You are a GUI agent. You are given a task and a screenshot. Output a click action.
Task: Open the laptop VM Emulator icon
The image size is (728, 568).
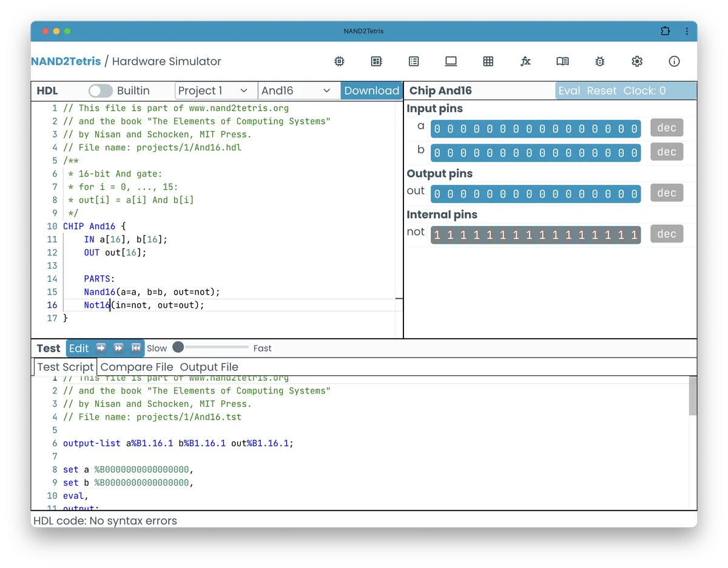[x=451, y=61]
